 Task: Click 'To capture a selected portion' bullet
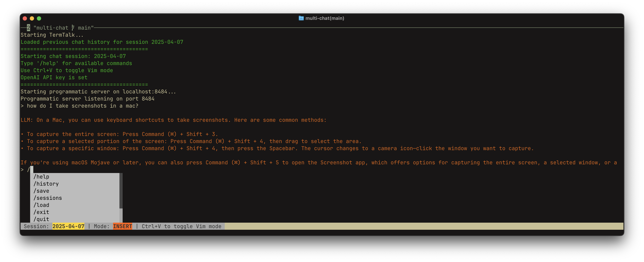[x=191, y=141]
